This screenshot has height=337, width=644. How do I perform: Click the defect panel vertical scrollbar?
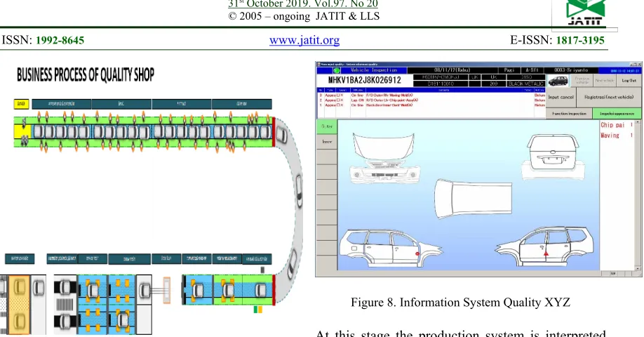point(638,195)
